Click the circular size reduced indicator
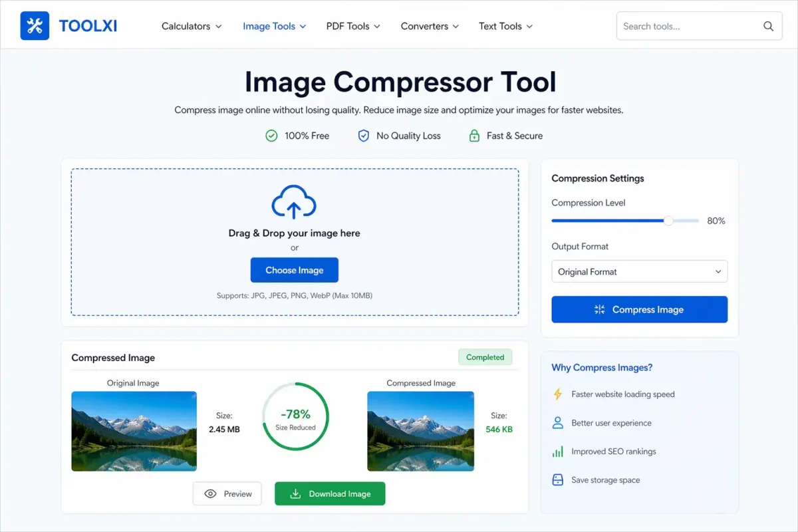Screen dimensions: 798x532 295,416
